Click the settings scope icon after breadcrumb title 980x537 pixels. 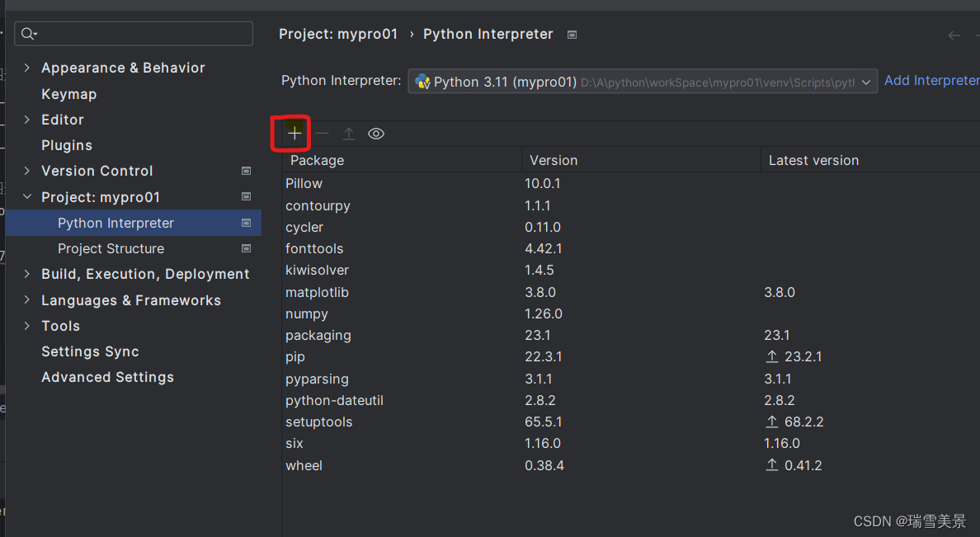[x=572, y=35]
